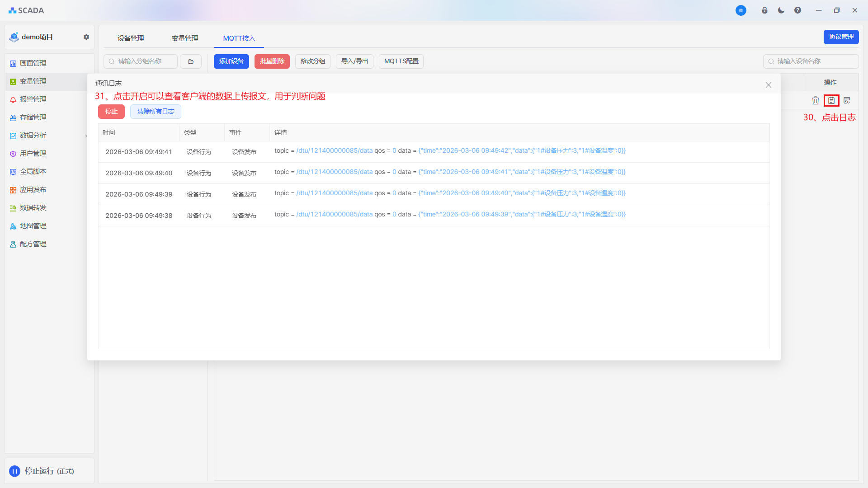Toggle dark mode moon icon
868x488 pixels.
pos(781,10)
